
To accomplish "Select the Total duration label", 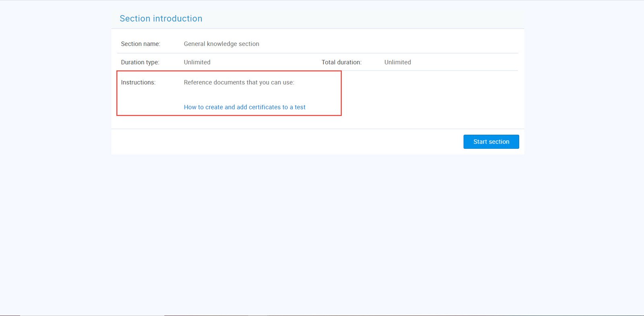I will pyautogui.click(x=341, y=62).
